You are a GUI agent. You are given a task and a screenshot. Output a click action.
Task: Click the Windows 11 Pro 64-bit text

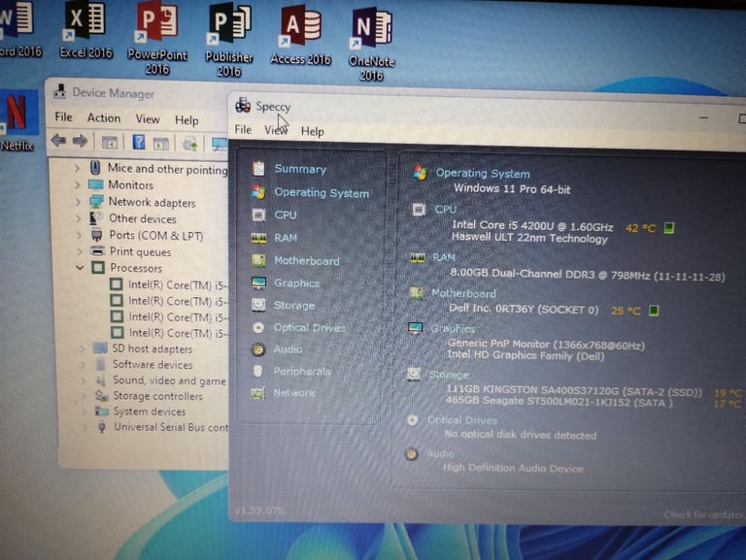512,188
